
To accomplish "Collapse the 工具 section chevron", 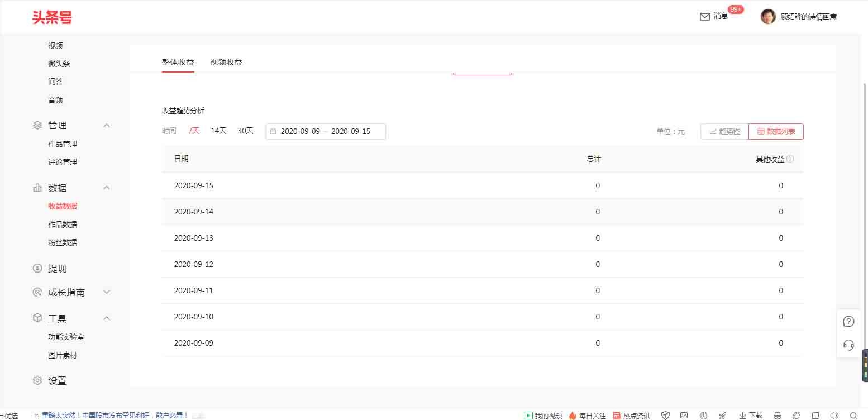I will [x=107, y=318].
